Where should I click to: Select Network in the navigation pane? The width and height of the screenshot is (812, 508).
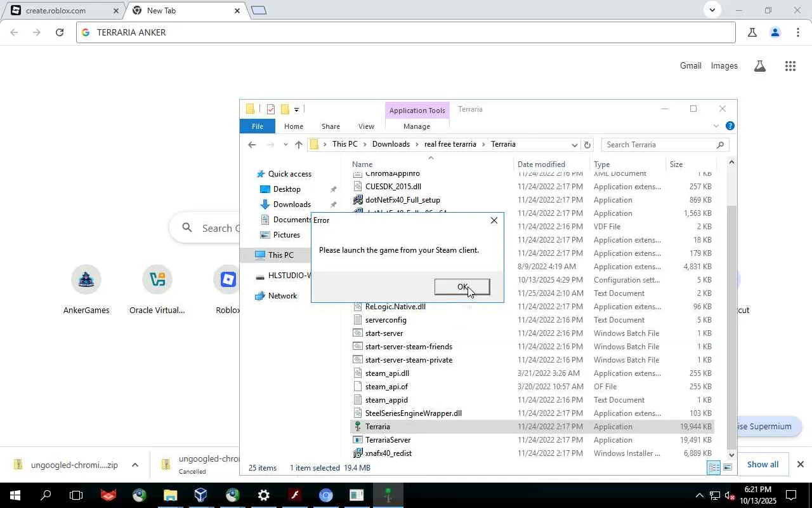point(282,296)
